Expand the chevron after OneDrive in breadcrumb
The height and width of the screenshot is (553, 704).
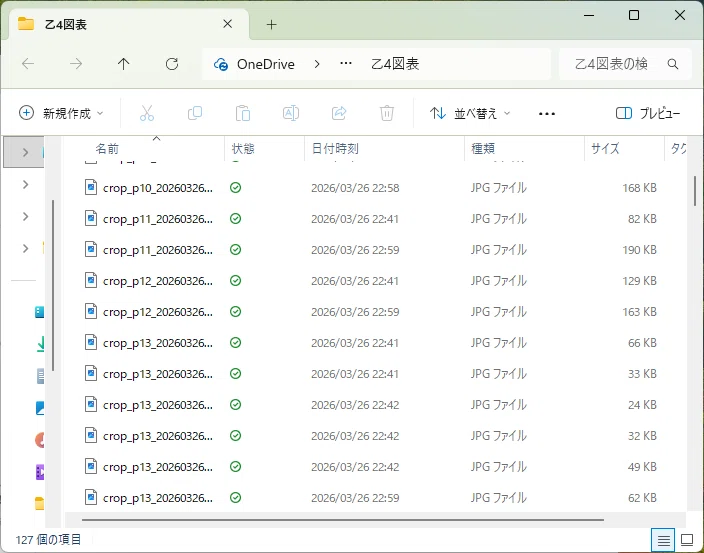(x=317, y=64)
